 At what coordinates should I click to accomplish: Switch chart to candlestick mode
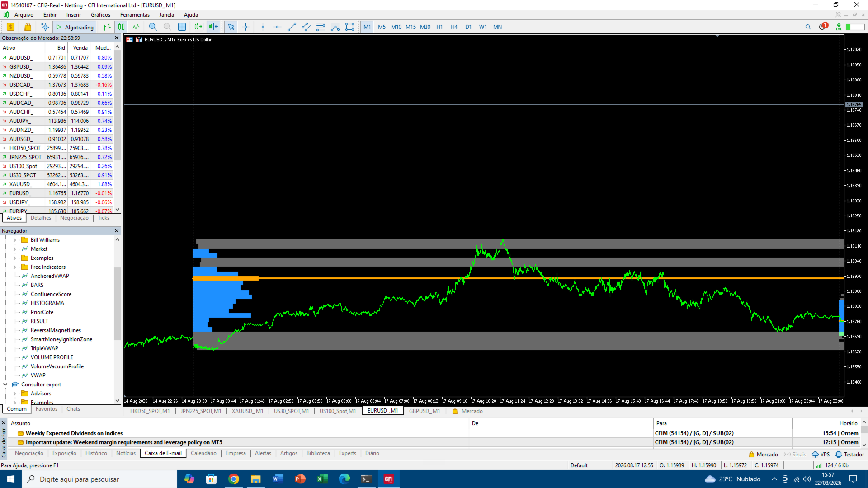pos(121,27)
